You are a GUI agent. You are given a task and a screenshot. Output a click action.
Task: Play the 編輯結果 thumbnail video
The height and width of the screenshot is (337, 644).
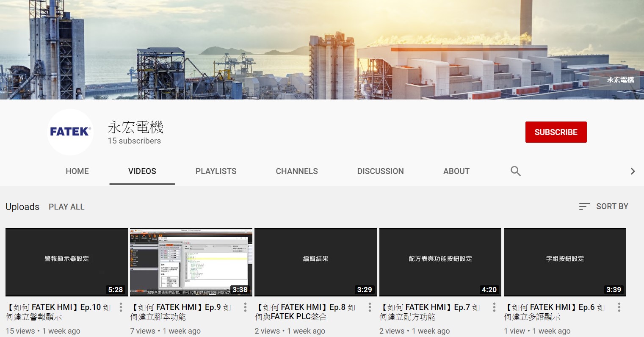(x=315, y=262)
